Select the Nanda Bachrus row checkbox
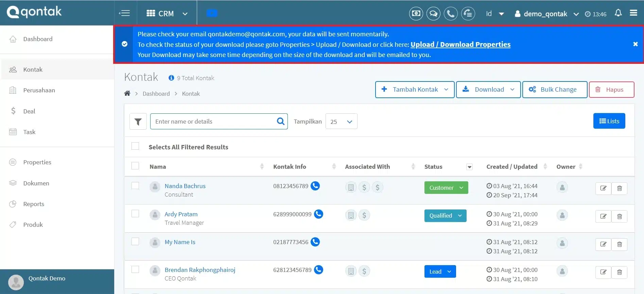The image size is (644, 294). [135, 185]
